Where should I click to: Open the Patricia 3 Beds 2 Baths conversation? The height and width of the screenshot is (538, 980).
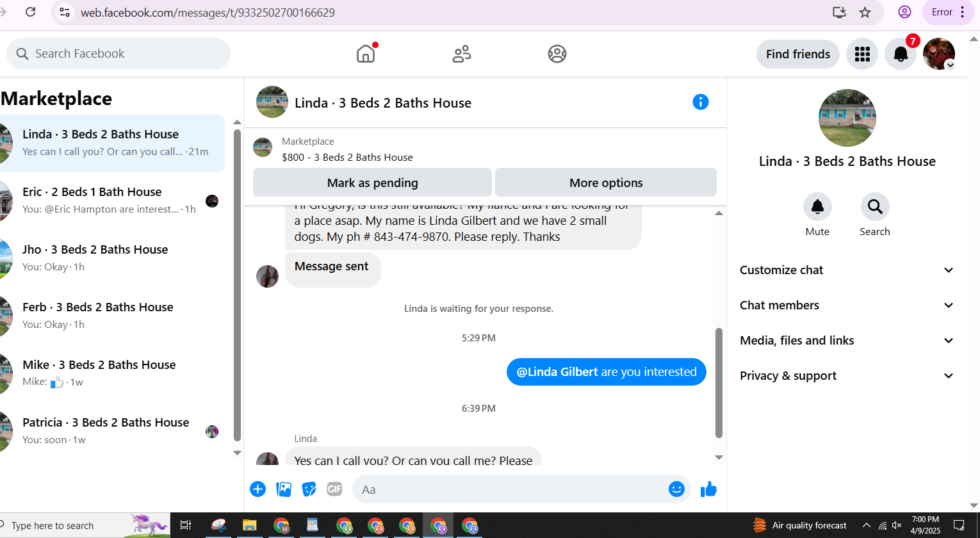click(x=112, y=432)
